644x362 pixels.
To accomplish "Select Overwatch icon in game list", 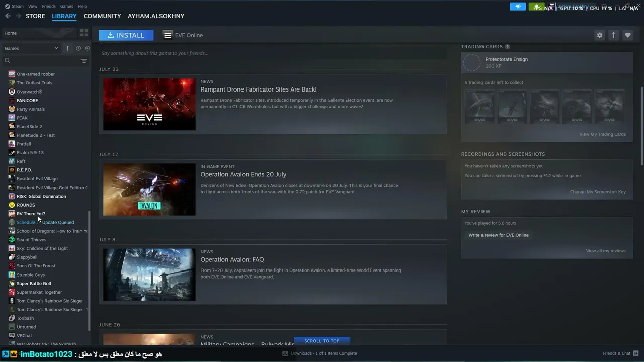I will (12, 92).
